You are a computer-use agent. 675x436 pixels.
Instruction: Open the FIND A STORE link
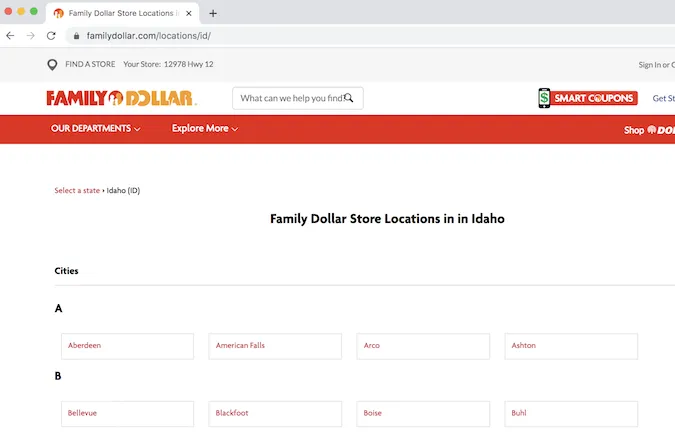(90, 64)
